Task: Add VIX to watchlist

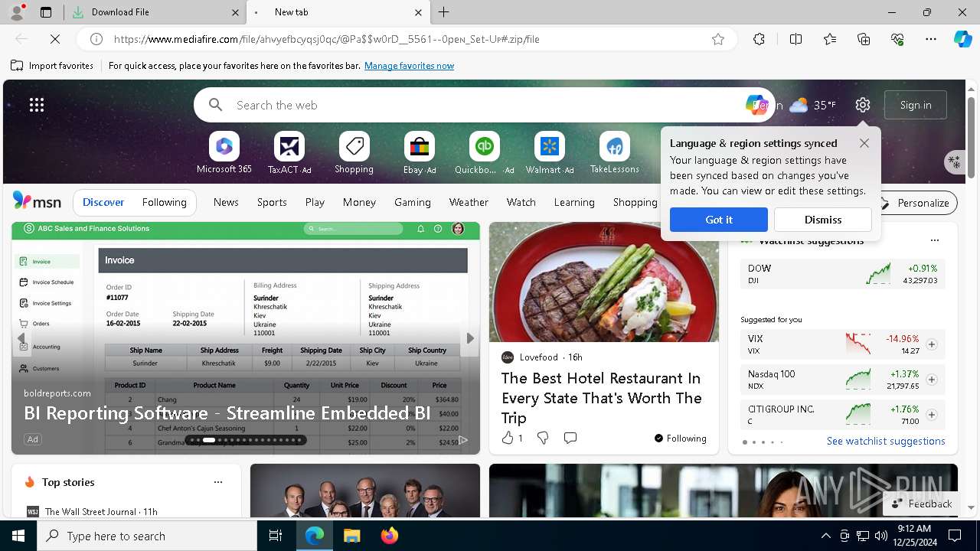Action: (x=932, y=344)
